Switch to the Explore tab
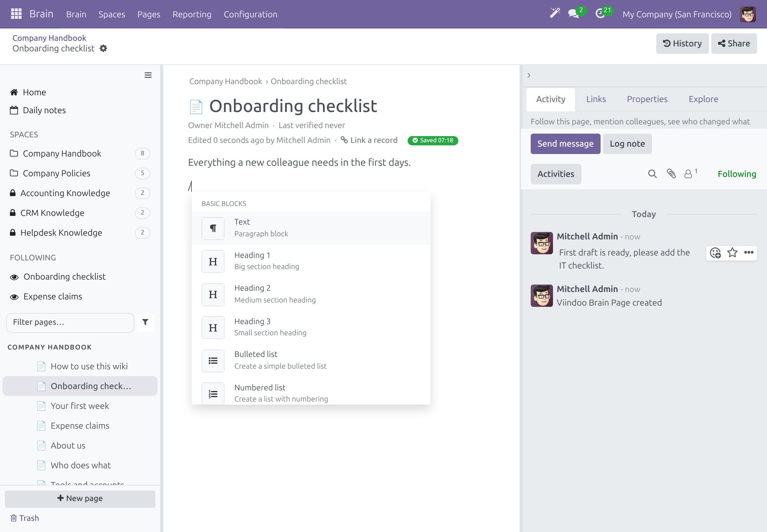This screenshot has height=532, width=767. coord(703,99)
